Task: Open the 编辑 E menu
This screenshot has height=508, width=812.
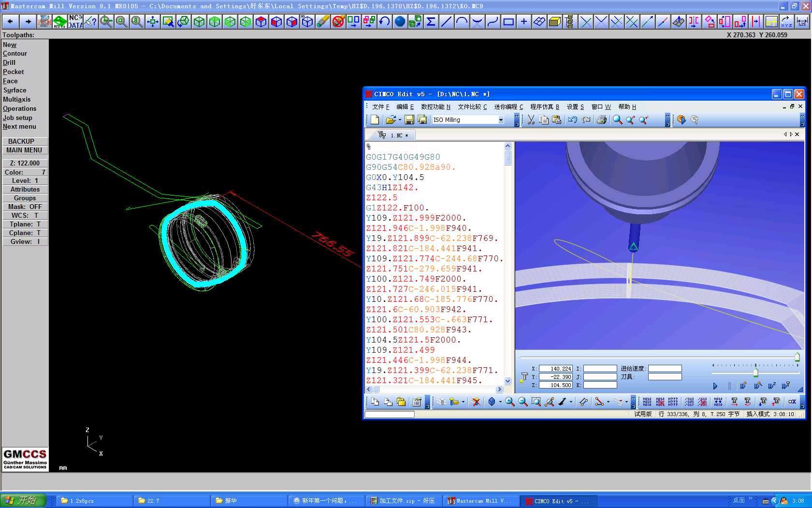Action: coord(405,107)
